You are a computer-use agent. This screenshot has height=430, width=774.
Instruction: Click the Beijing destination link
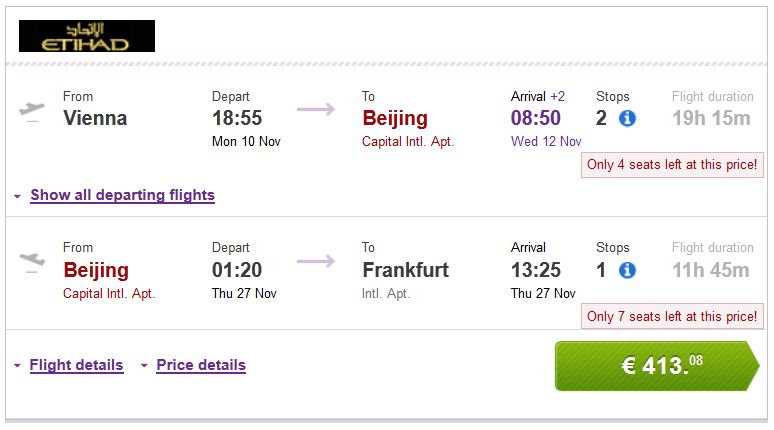click(x=395, y=118)
